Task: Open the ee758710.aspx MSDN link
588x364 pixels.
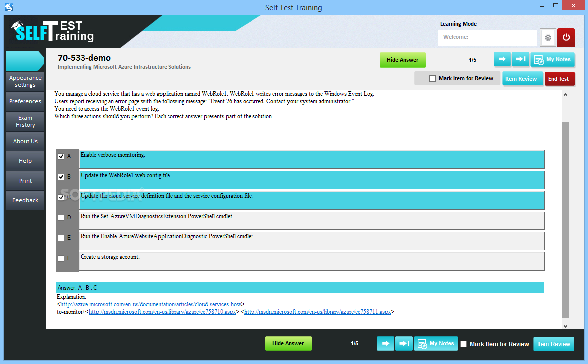Action: (x=162, y=312)
